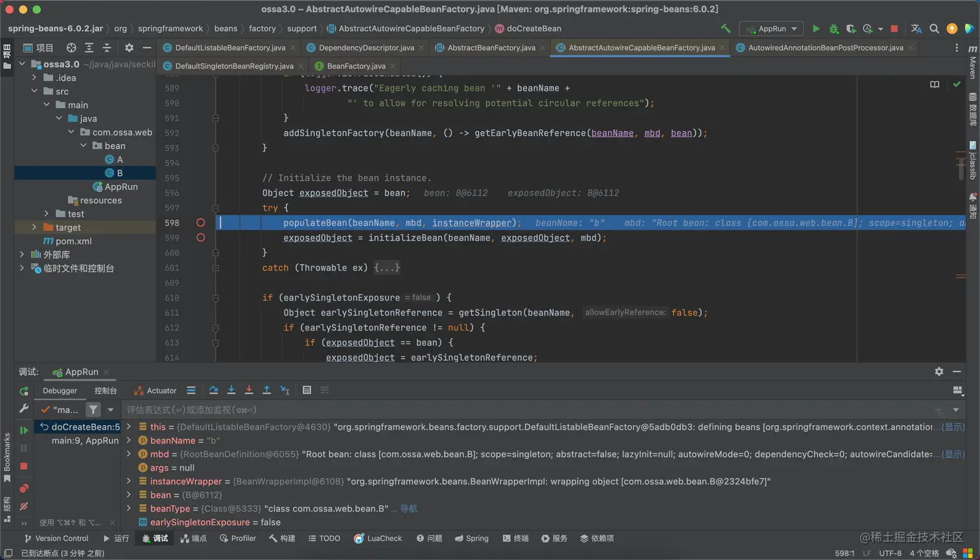Expand the instanceWrapper variable
Image resolution: width=980 pixels, height=560 pixels.
(129, 482)
